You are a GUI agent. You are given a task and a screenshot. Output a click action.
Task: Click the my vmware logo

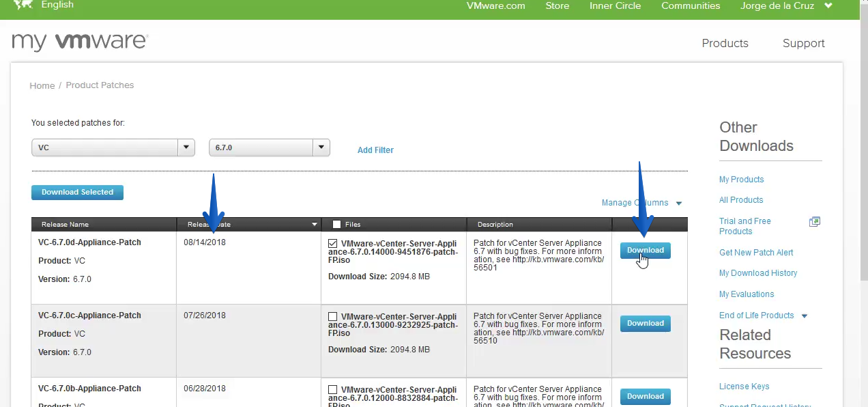[x=80, y=42]
